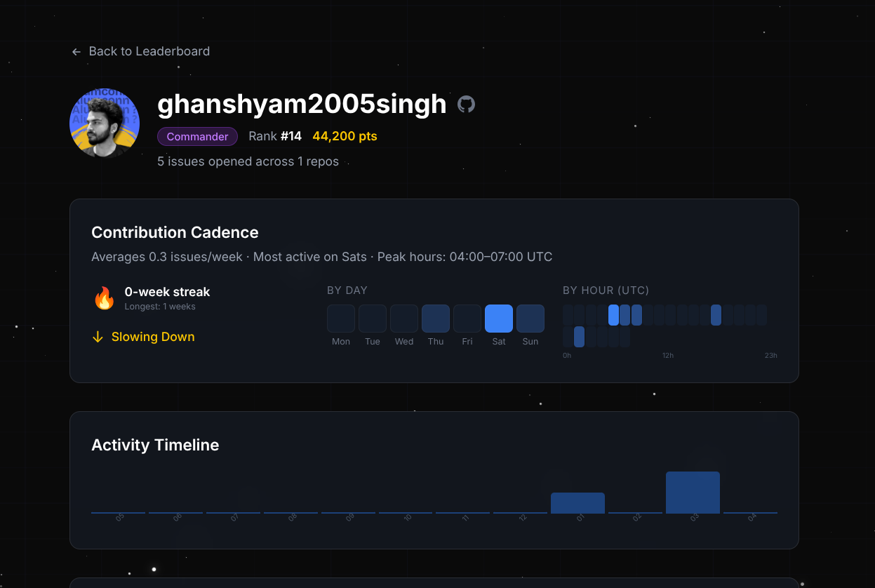Click the BY HOUR (UTC) label

pos(606,290)
